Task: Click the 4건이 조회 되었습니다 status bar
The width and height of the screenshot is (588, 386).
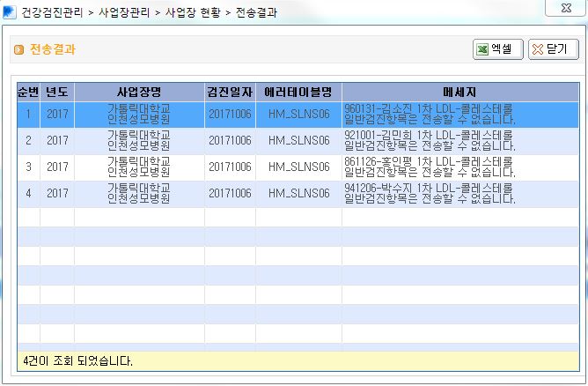Action: coord(298,360)
